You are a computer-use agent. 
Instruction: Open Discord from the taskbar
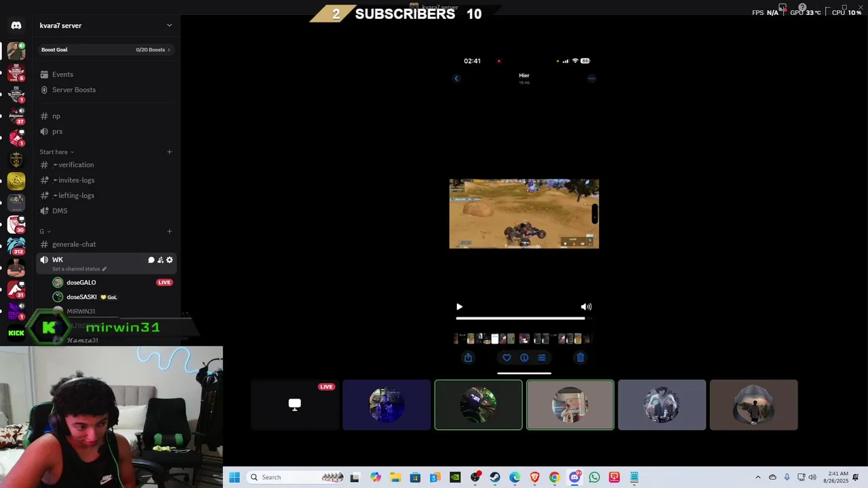[x=574, y=477]
